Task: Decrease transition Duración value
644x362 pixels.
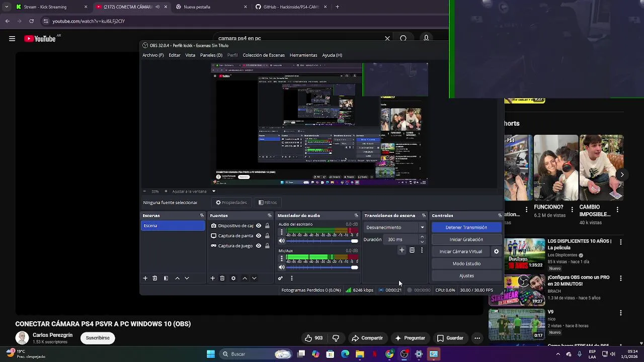Action: 422,242
